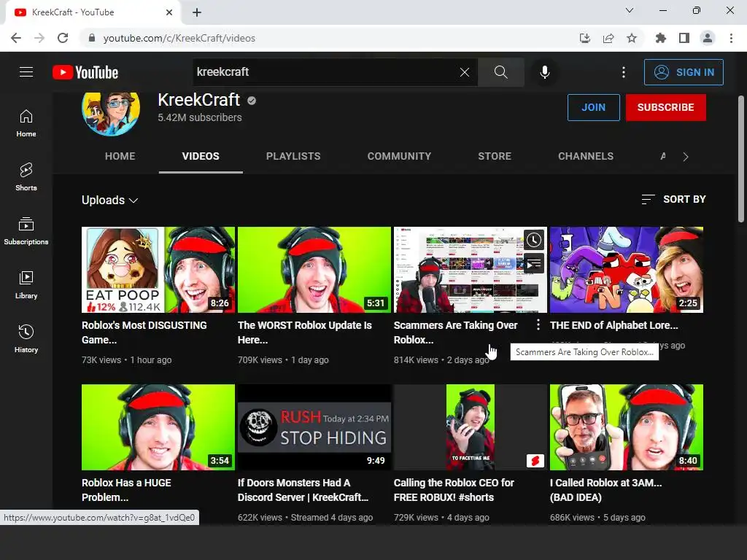This screenshot has width=747, height=560.
Task: Click the YouTube logo
Action: pos(85,72)
